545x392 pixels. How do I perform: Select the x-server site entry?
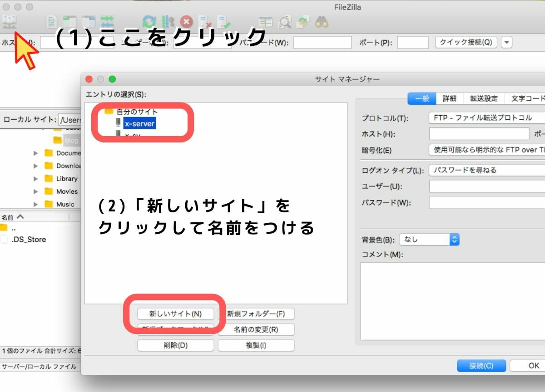139,123
